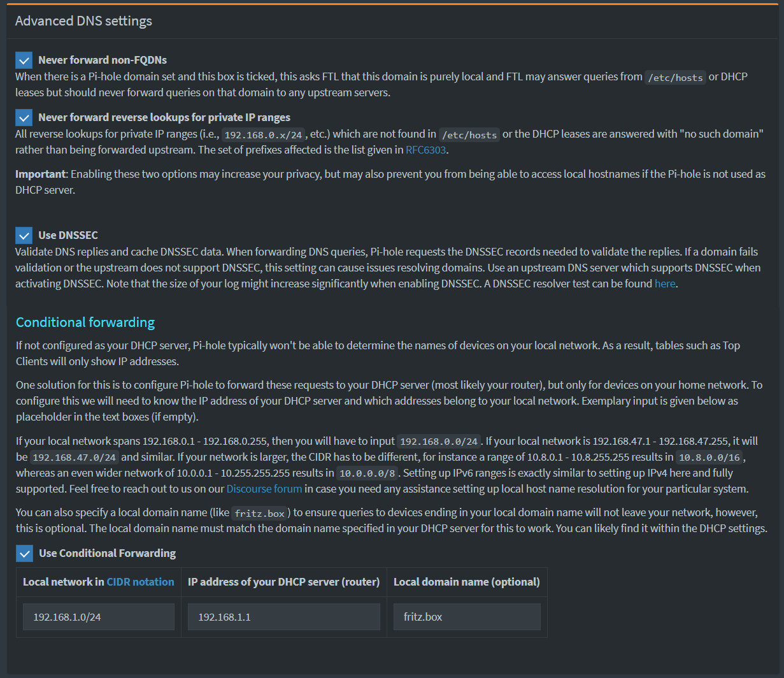
Task: Click the Conditional forwarding heading
Action: click(x=85, y=322)
